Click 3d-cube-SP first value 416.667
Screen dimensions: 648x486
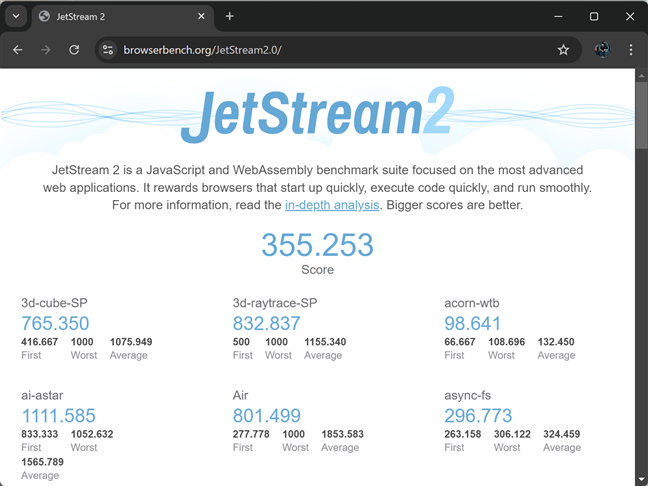click(x=39, y=342)
